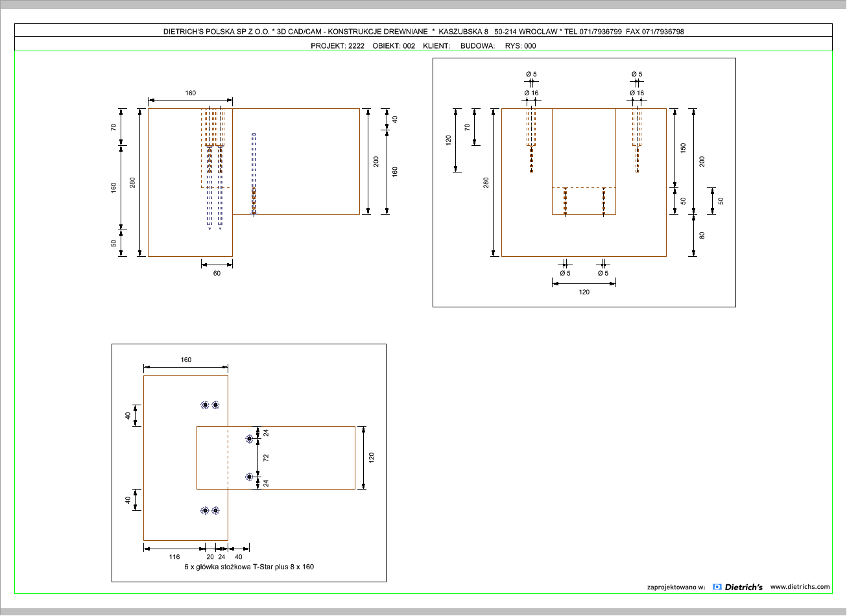
Task: Pick the right screw head in the bottom pair
Action: coord(216,511)
